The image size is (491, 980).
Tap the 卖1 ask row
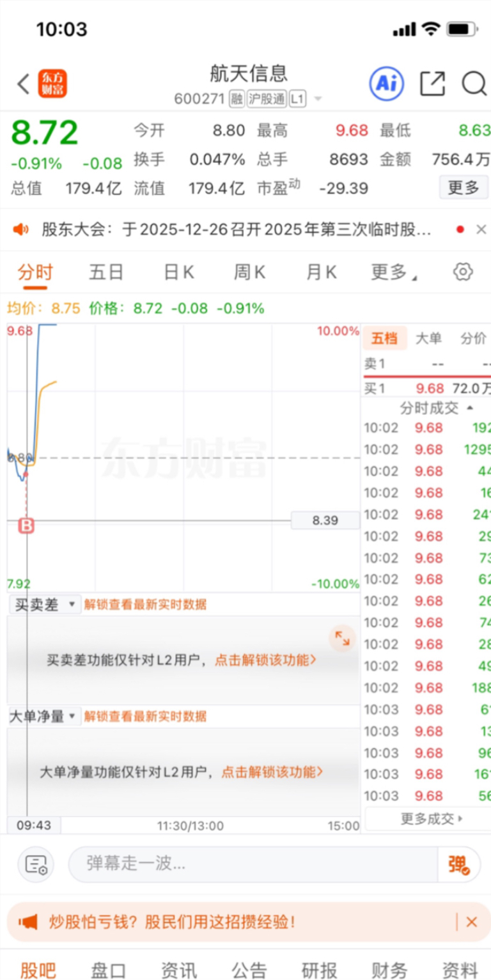pos(427,364)
